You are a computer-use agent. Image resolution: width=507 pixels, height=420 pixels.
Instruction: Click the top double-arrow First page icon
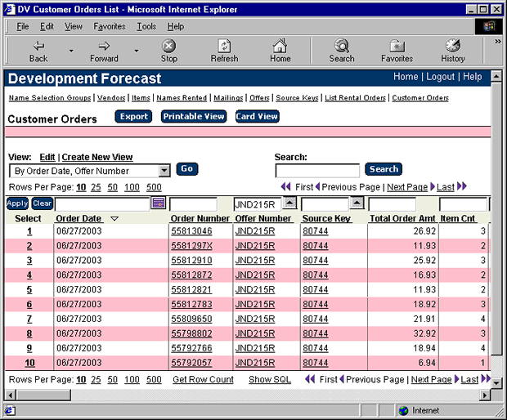click(x=286, y=187)
